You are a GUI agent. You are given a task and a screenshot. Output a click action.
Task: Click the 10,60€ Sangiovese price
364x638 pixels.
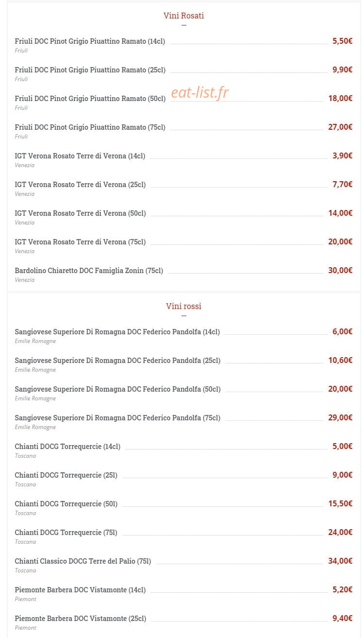[x=340, y=360]
